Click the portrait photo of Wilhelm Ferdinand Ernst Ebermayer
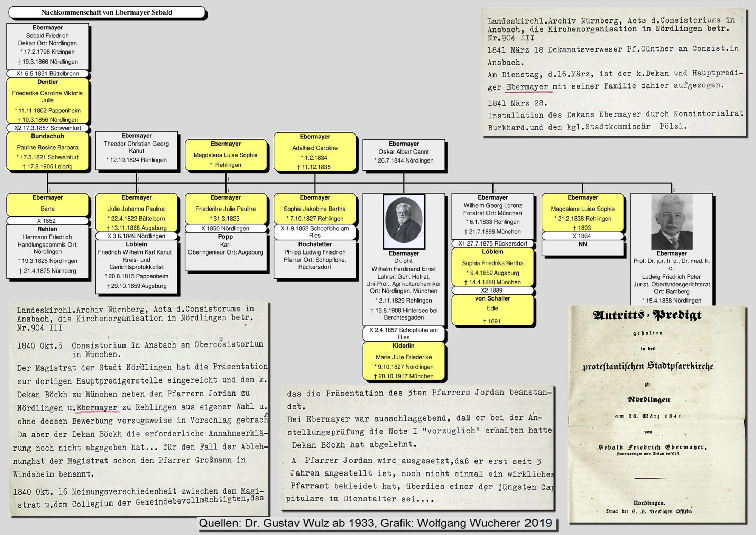 click(x=404, y=221)
